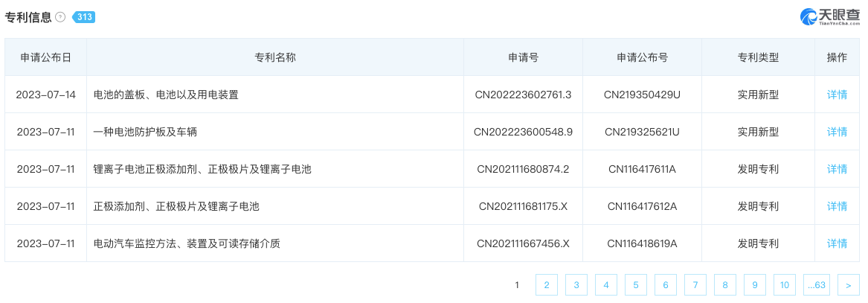
Task: Click the help question mark icon beside 专利信息
Action: click(60, 17)
